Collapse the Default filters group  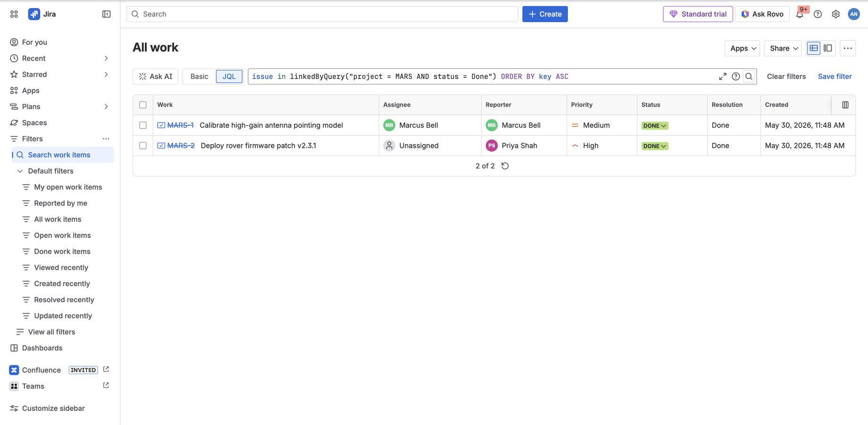[20, 171]
